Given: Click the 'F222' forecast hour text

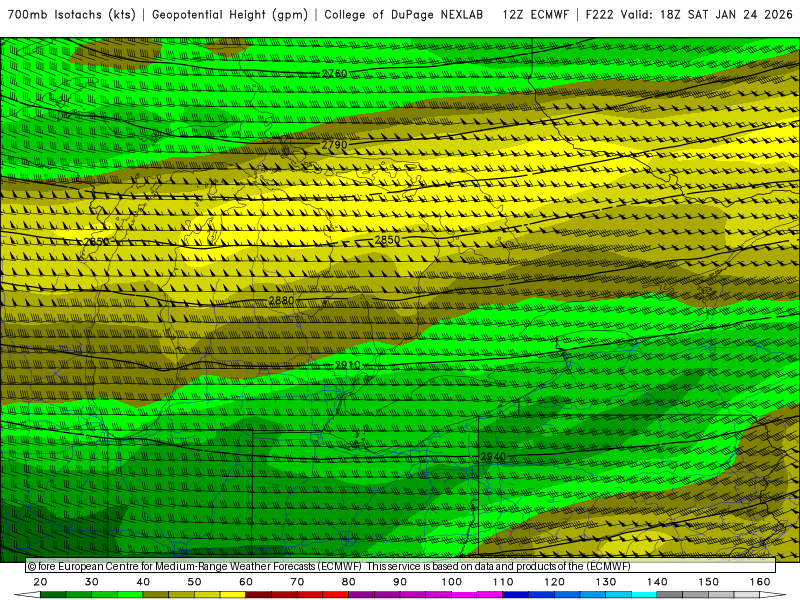Looking at the screenshot, I should [599, 15].
